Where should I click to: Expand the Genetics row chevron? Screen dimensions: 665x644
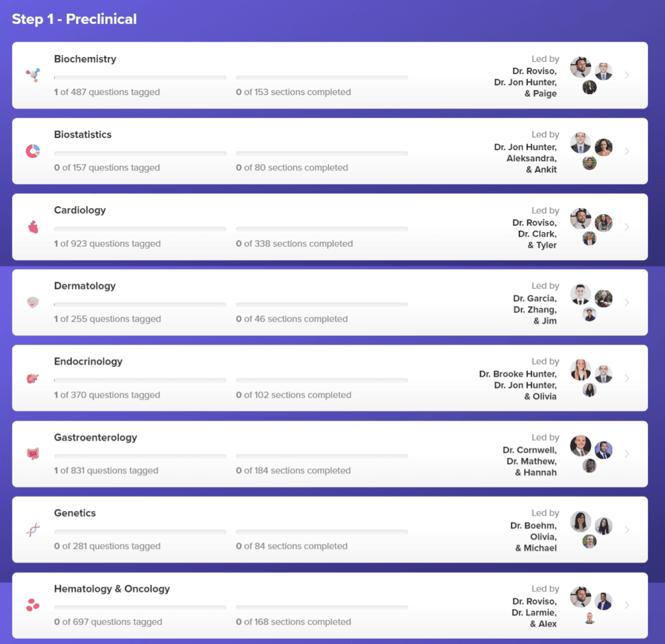627,530
